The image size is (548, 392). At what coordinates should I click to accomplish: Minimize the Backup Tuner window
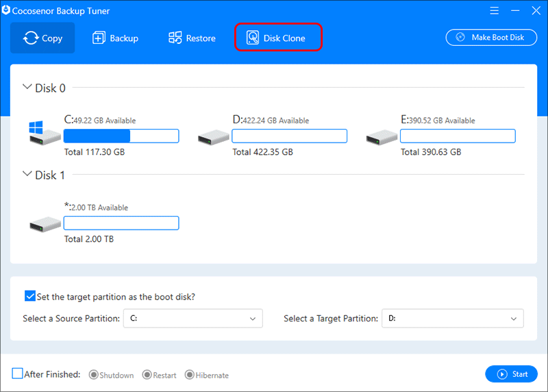coord(515,11)
